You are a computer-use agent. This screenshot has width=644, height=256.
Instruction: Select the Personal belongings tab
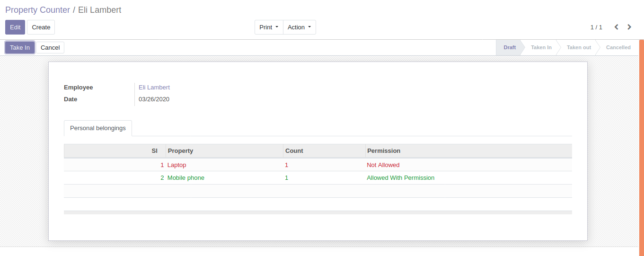point(98,128)
